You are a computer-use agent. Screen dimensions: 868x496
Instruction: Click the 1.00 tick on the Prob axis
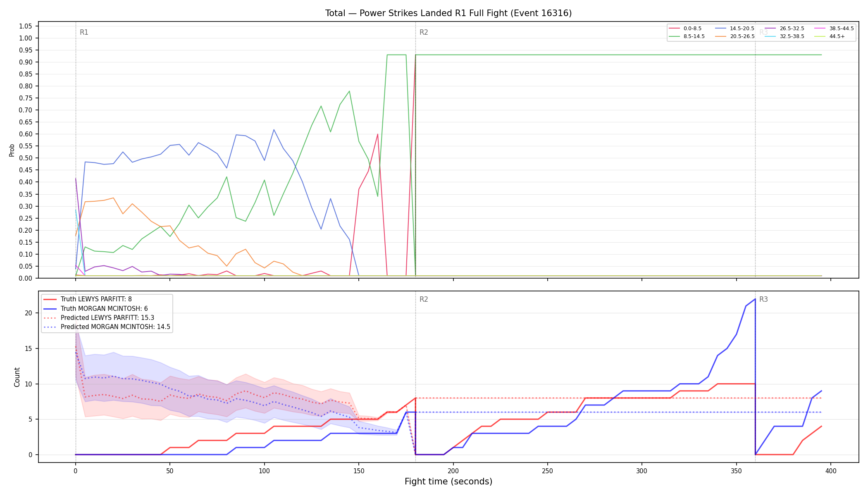coord(25,38)
